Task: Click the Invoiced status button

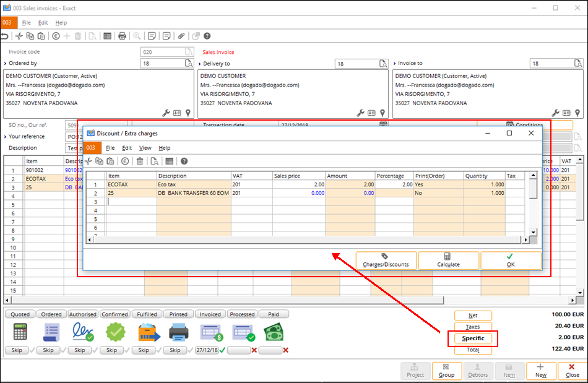Action: [210, 314]
